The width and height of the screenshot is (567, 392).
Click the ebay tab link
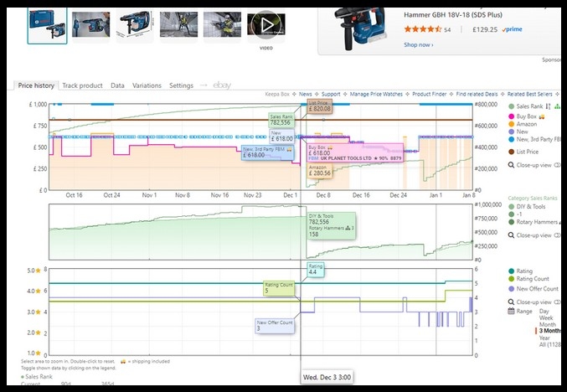tap(222, 85)
